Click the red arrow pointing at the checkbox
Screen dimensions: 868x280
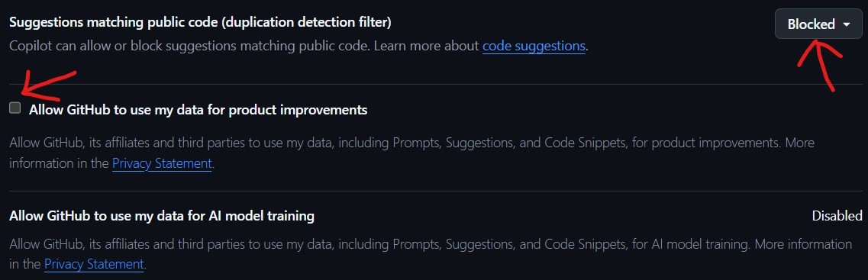(x=47, y=85)
